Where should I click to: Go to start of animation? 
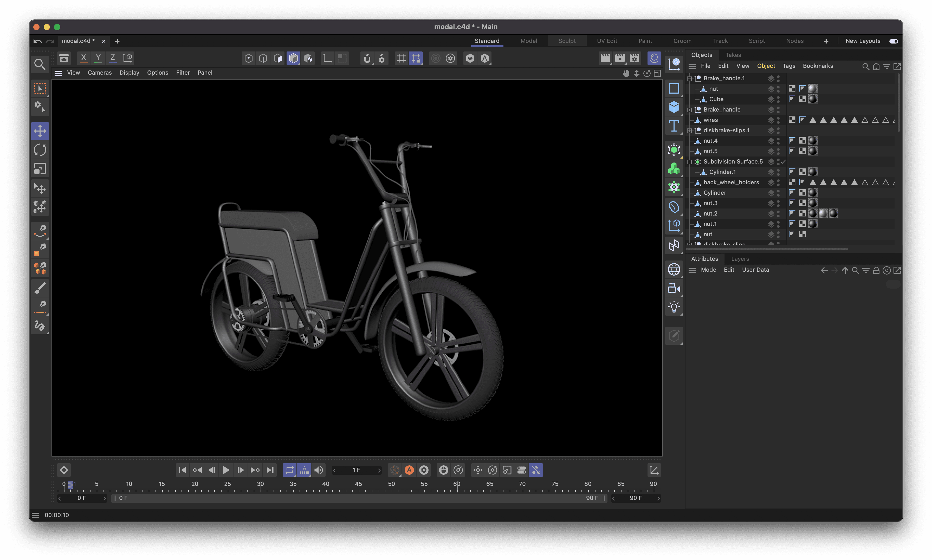coord(182,470)
